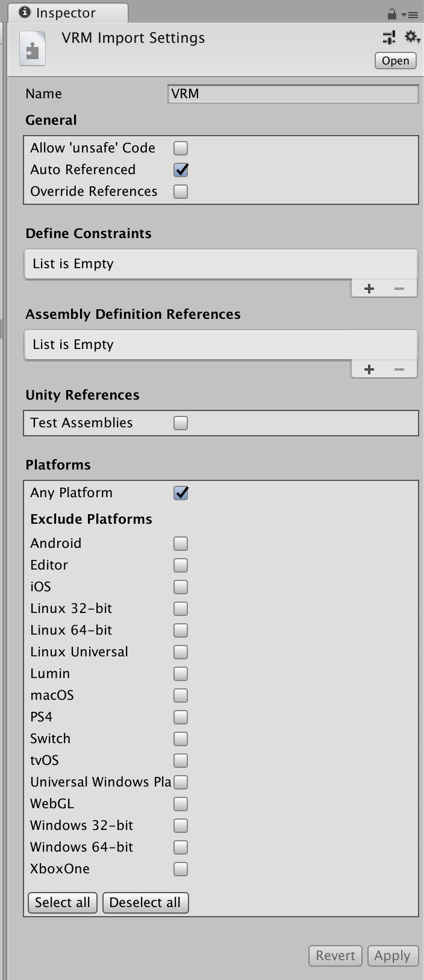
Task: Open the gear settings dropdown
Action: [412, 37]
